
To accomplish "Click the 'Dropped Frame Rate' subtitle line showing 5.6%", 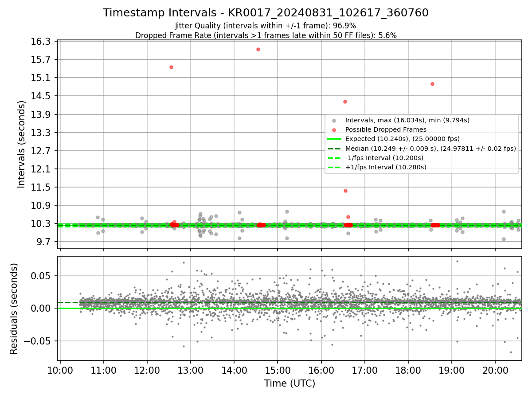I will click(266, 35).
